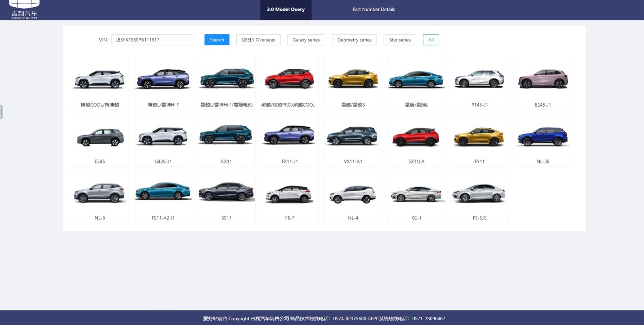Screen dimensions: 644x325
Task: Open the NL-3 silver SUV thumbnail
Action: coord(100,197)
